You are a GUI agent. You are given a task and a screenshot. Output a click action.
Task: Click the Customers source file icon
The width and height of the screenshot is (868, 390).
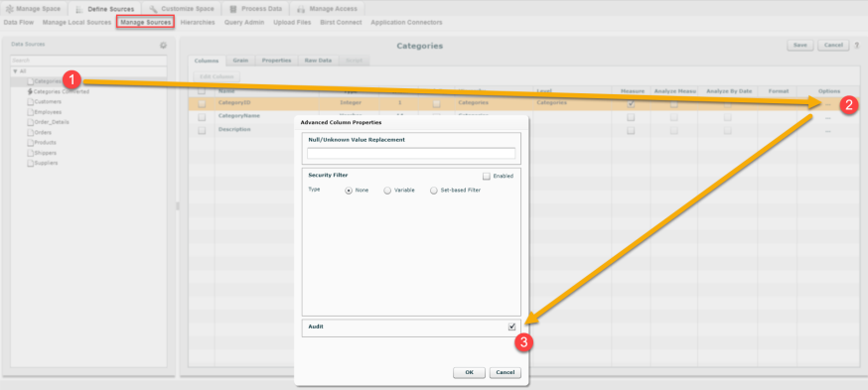(x=31, y=102)
